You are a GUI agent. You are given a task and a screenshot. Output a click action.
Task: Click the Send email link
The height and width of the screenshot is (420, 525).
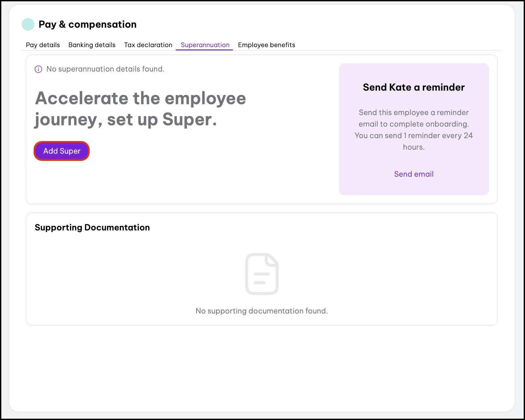coord(414,174)
